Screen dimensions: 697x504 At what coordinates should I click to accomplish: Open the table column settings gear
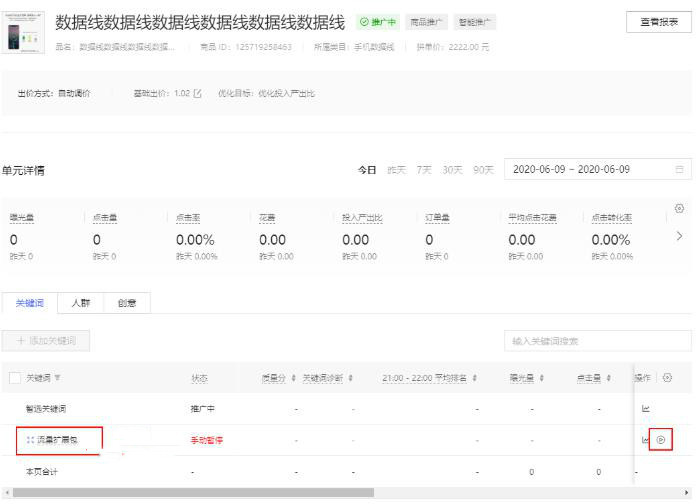coord(667,378)
